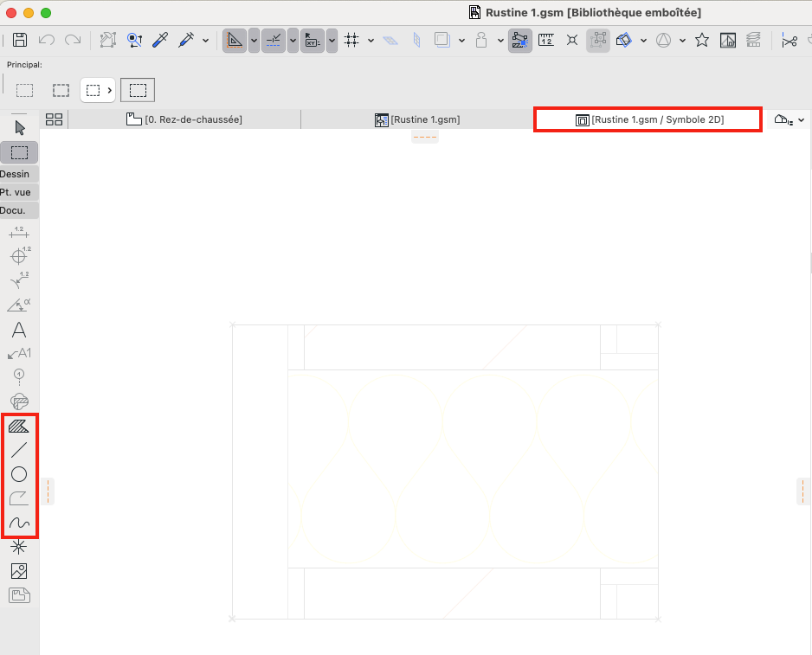
Task: Toggle the grid snap icon
Action: coord(351,41)
